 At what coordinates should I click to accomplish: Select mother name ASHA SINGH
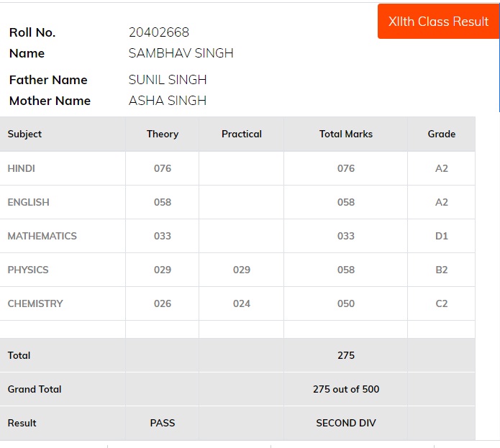(x=168, y=101)
